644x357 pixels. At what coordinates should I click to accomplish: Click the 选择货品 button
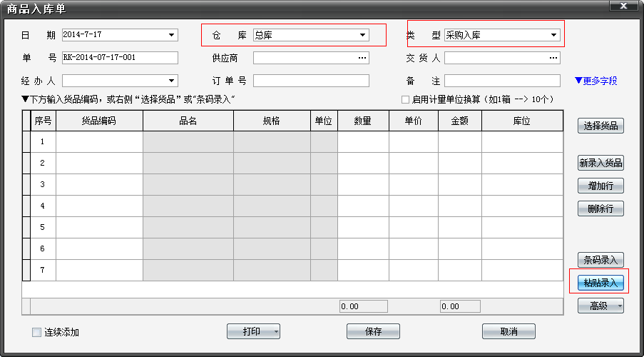[600, 126]
